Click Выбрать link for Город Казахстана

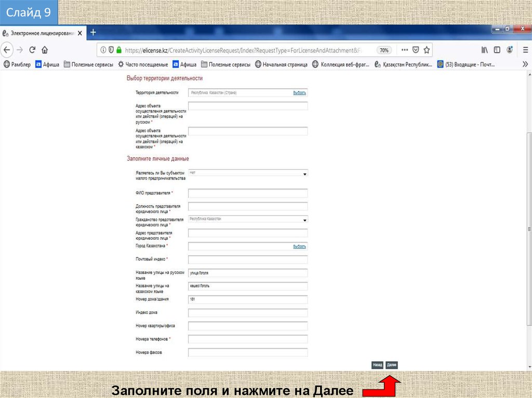299,246
